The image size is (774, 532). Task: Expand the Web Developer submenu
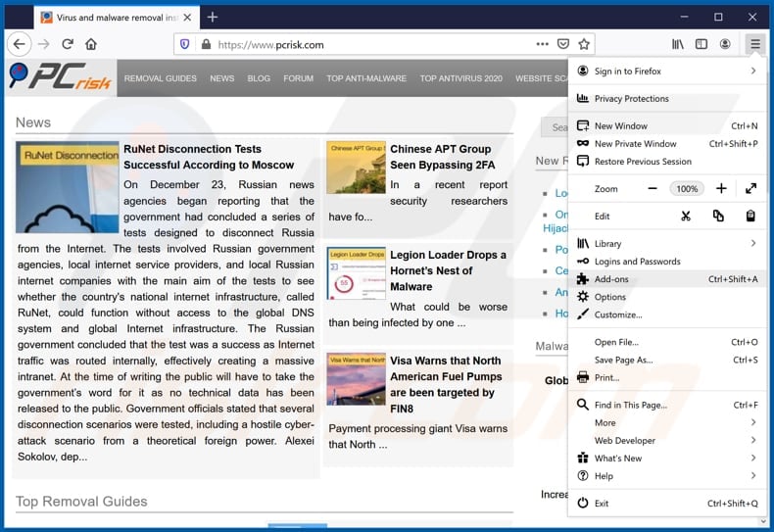(667, 441)
